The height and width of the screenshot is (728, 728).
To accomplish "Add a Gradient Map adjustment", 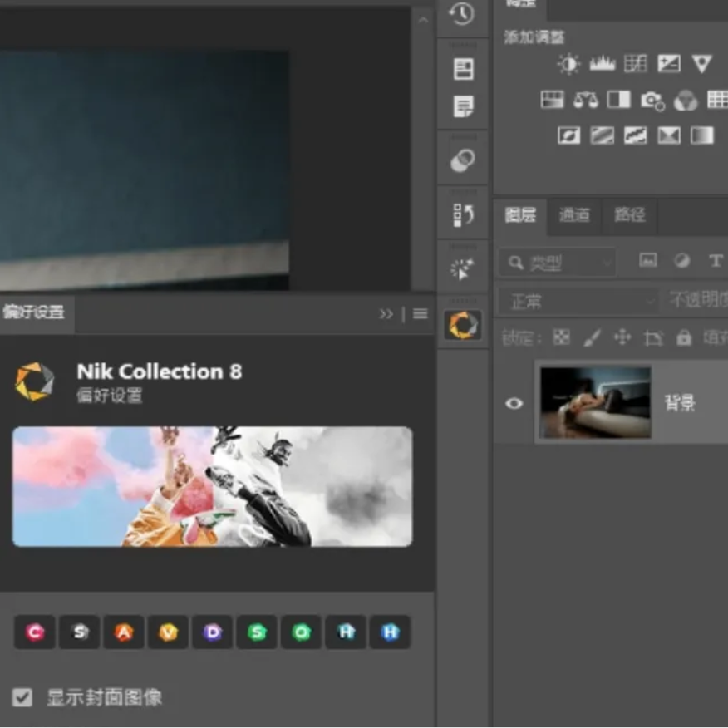I will click(702, 135).
